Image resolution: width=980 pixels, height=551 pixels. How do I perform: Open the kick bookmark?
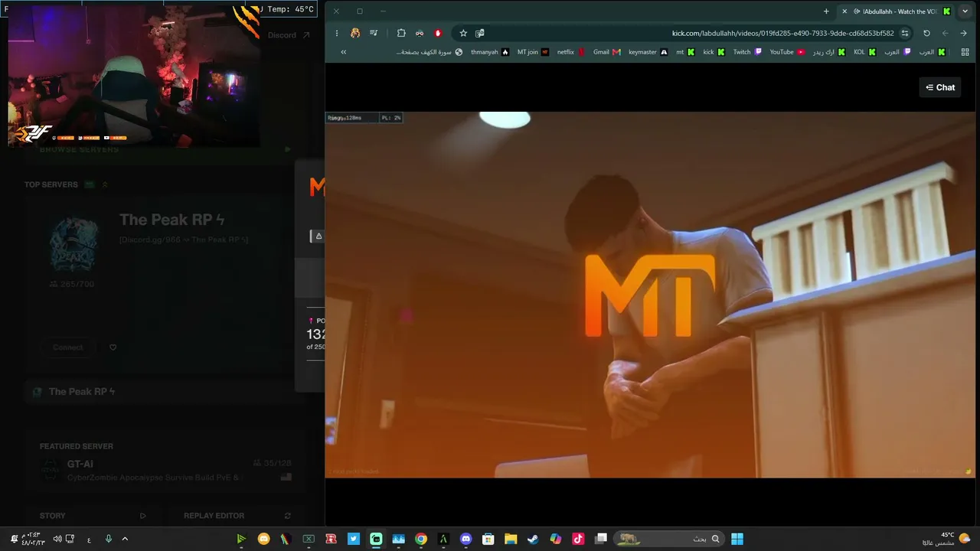(x=714, y=52)
